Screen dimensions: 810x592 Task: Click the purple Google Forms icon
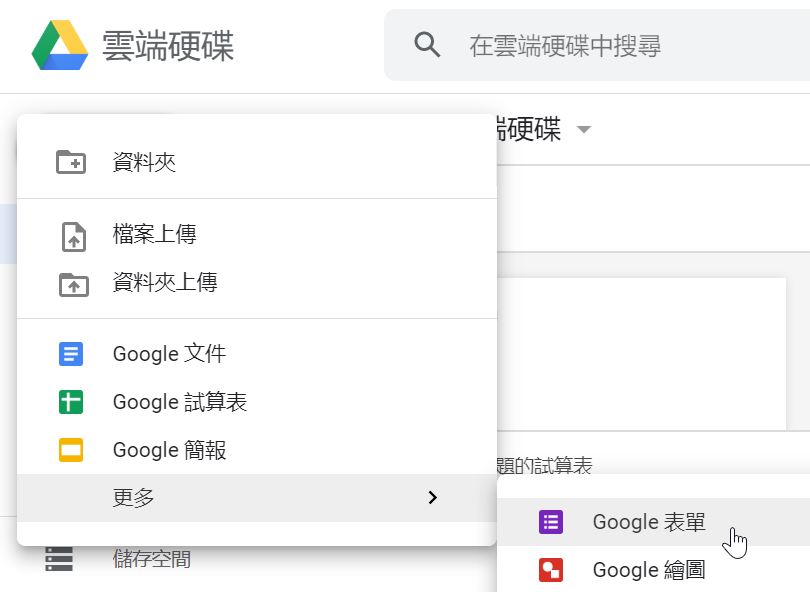[x=551, y=522]
